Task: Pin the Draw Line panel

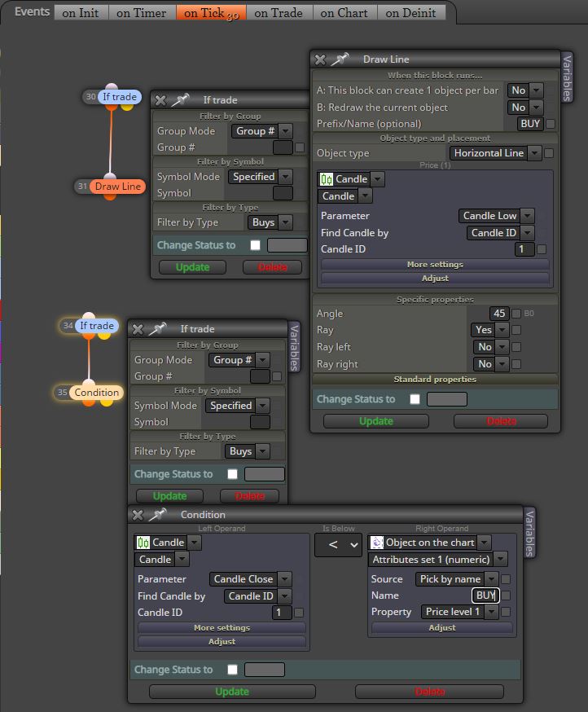Action: pyautogui.click(x=339, y=59)
